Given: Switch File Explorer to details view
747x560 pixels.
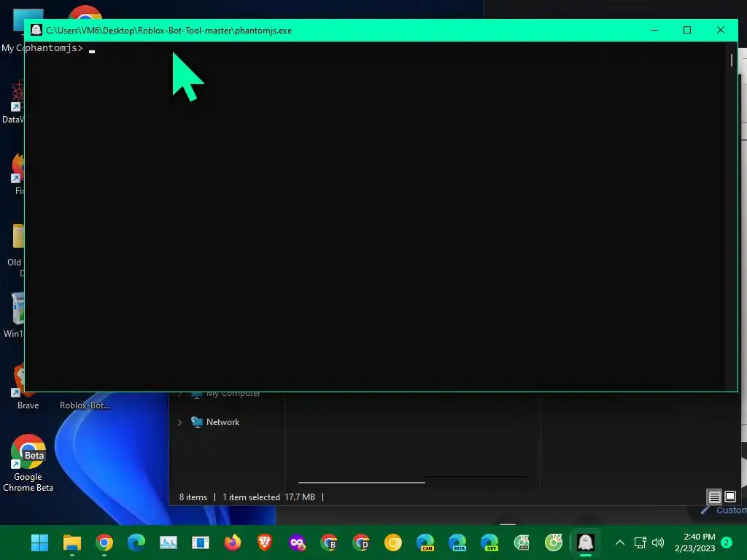Looking at the screenshot, I should pos(714,497).
